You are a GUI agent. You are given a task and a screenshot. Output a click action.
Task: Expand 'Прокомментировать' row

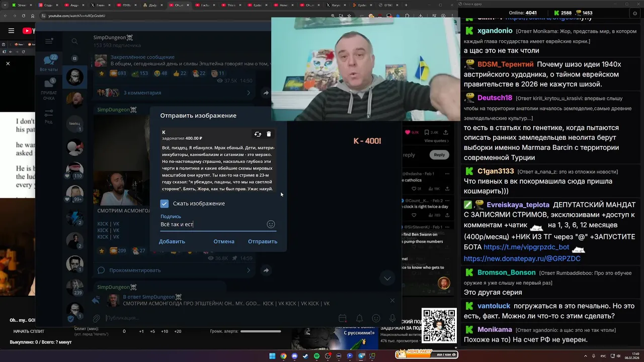click(175, 270)
